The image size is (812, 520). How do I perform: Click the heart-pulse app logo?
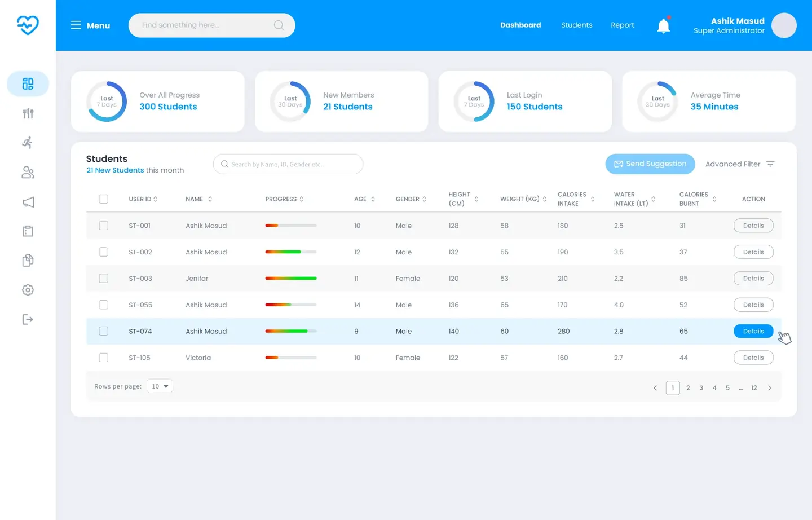[x=28, y=25]
